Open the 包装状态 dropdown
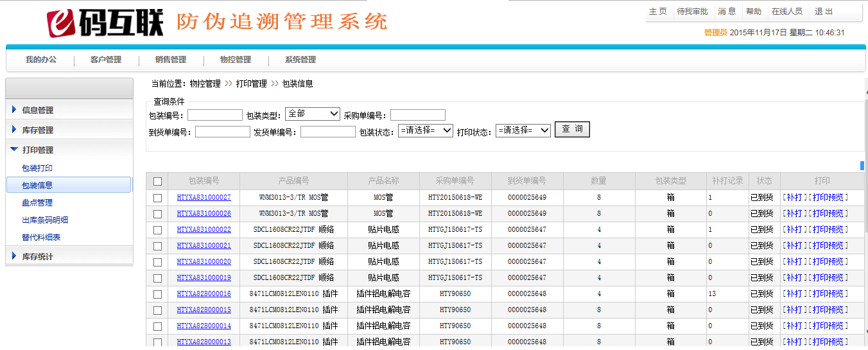Image resolution: width=868 pixels, height=350 pixels. (x=425, y=130)
